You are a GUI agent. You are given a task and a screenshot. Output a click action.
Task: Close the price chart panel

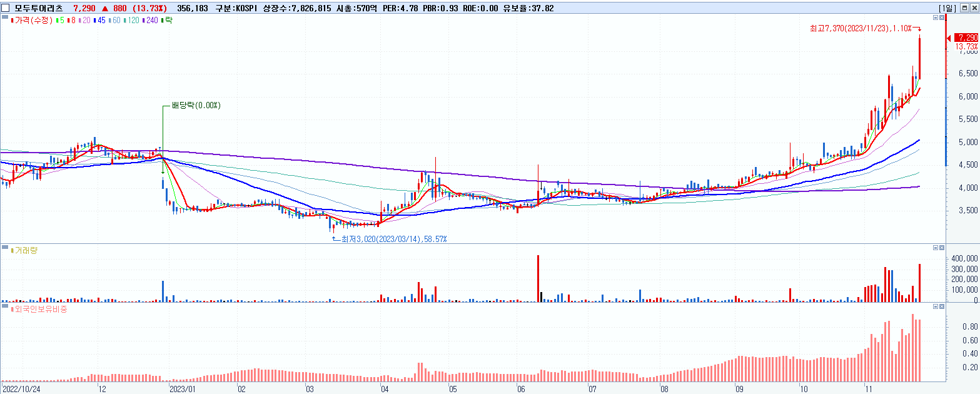[x=942, y=18]
